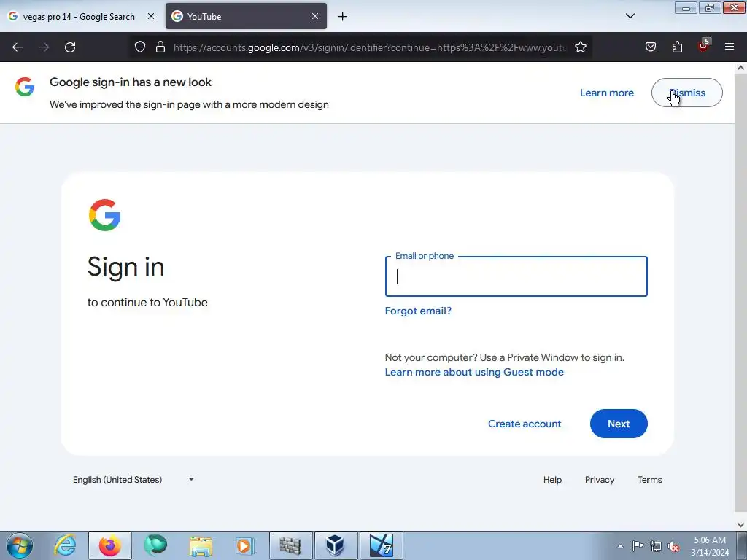
Task: Click the forward navigation arrow
Action: [44, 47]
